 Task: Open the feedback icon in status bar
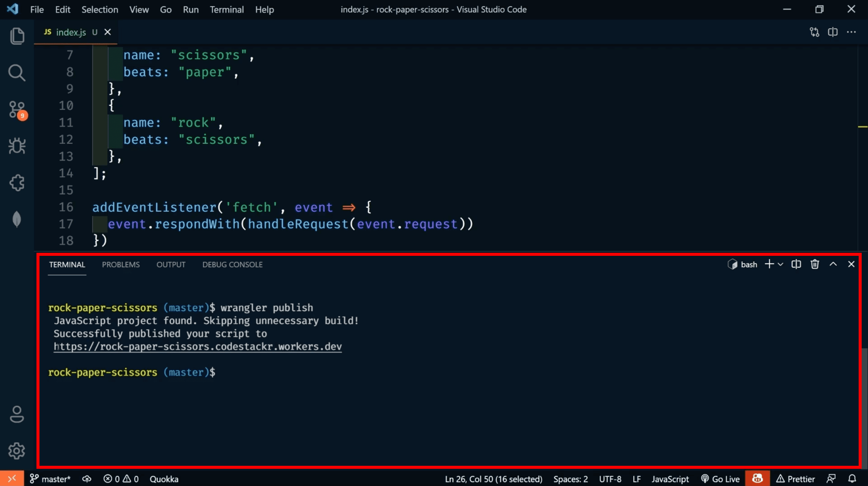(x=831, y=479)
